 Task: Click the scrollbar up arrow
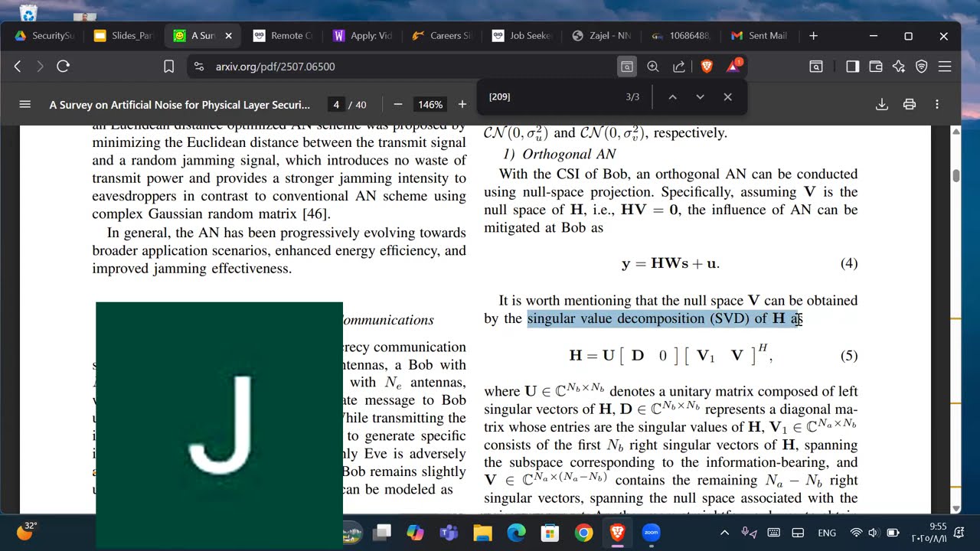click(955, 132)
